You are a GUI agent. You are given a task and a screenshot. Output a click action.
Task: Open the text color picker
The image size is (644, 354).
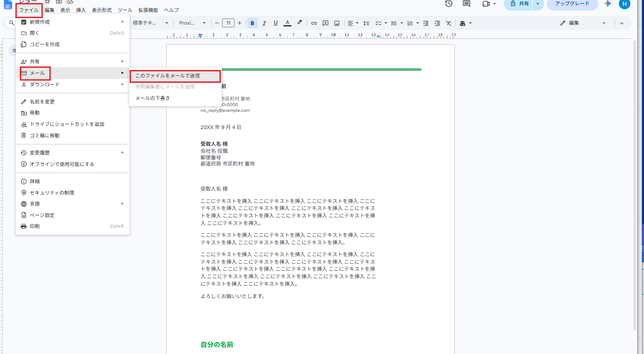click(287, 23)
